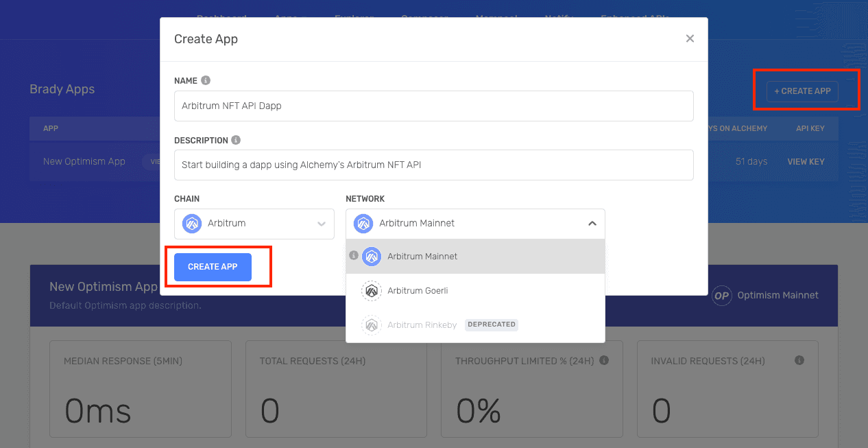Click + CREATE APP button on dashboard
The width and height of the screenshot is (868, 448).
tap(802, 91)
